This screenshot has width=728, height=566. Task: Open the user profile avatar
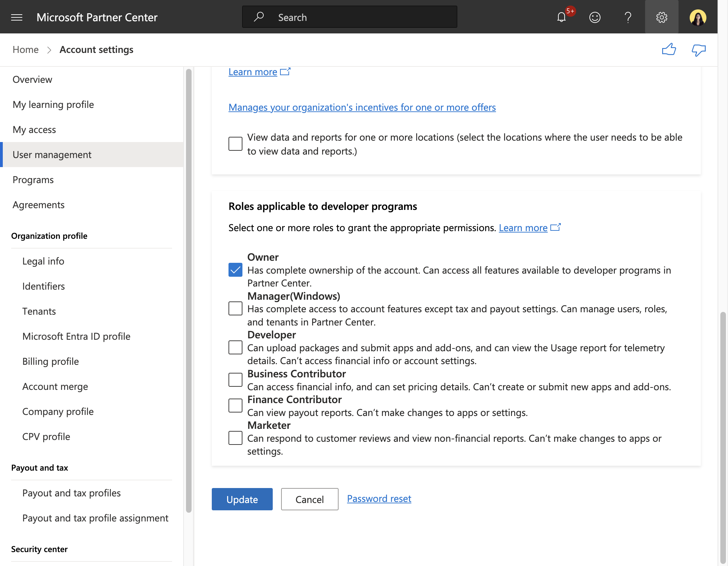(698, 17)
